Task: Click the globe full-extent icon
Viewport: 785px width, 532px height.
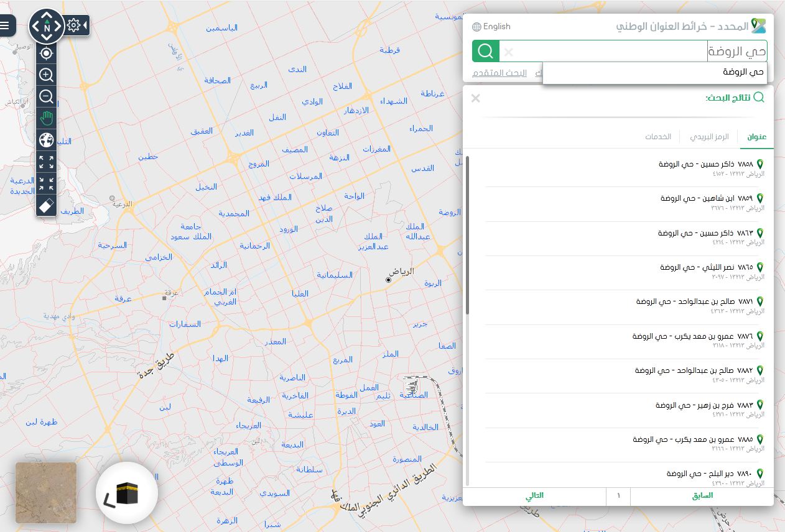Action: 45,139
